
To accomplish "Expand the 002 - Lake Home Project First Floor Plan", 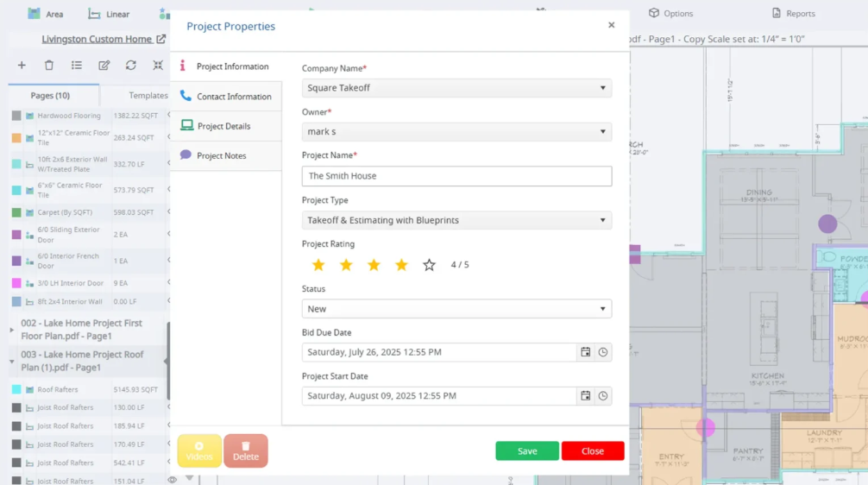I will coord(11,330).
